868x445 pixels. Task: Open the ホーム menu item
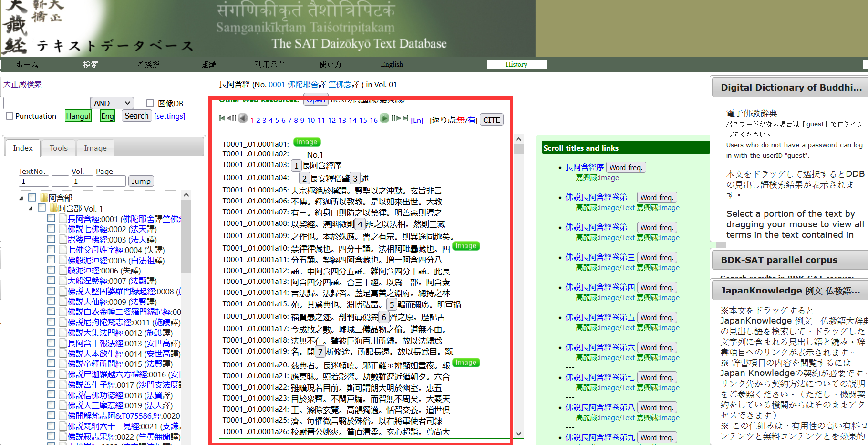[x=27, y=64]
